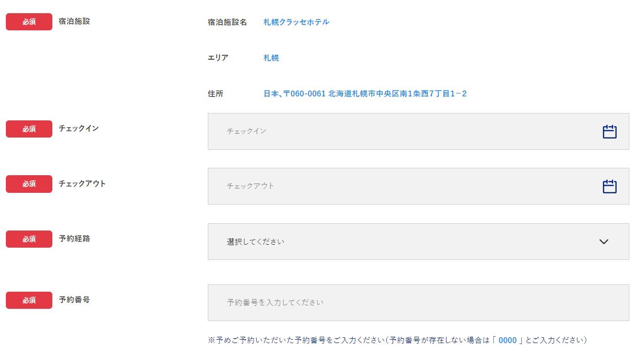Image resolution: width=644 pixels, height=347 pixels.
Task: Click the 必須 badge beside チェックアウト label
Action: click(x=29, y=184)
